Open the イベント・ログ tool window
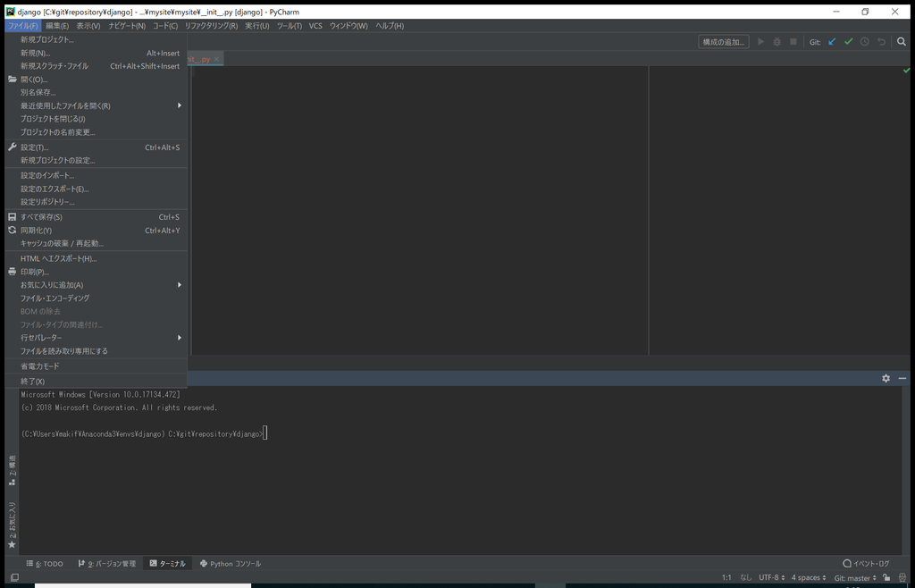The height and width of the screenshot is (588, 915). [866, 564]
